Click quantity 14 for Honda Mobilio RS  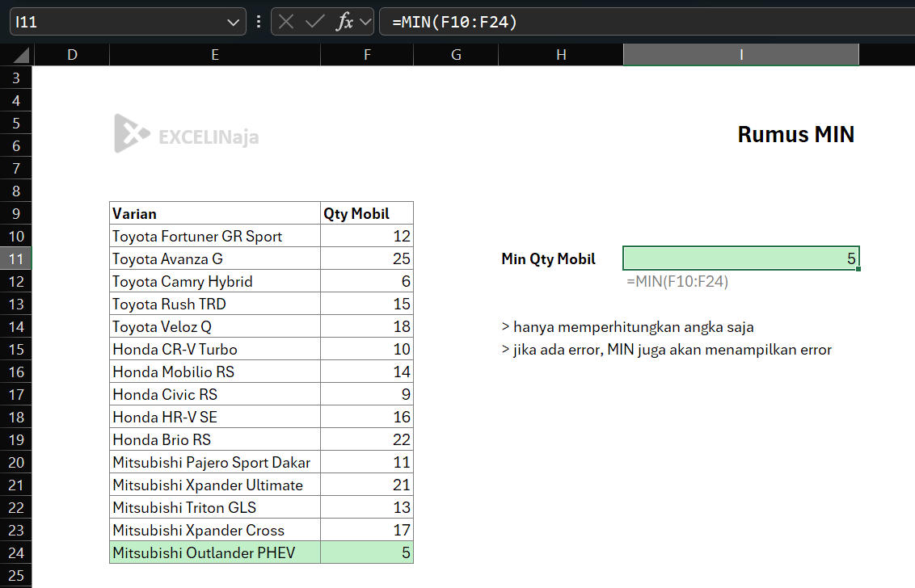pyautogui.click(x=367, y=372)
